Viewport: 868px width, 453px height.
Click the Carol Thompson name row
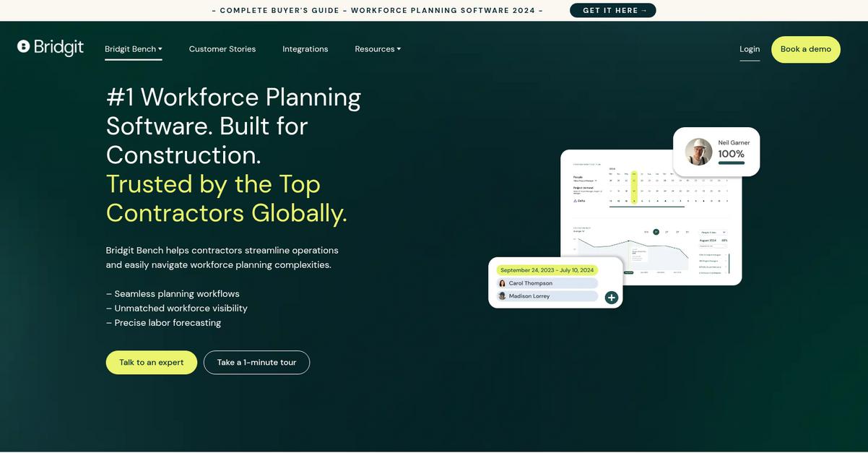547,283
